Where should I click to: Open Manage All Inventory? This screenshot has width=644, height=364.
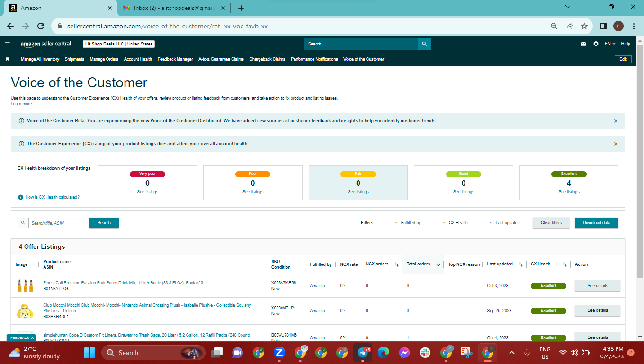coord(40,59)
